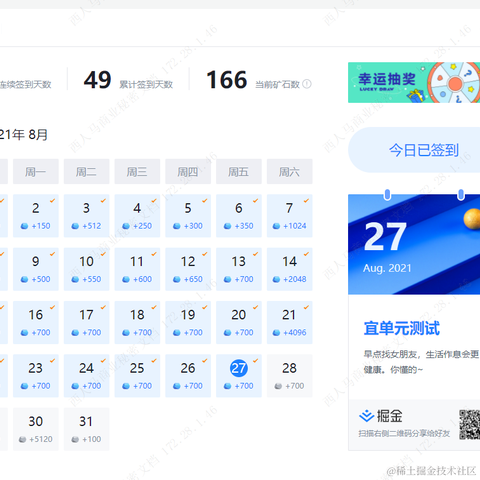This screenshot has height=480, width=480.
Task: Select calendar day 9 with +500
Action: click(36, 269)
